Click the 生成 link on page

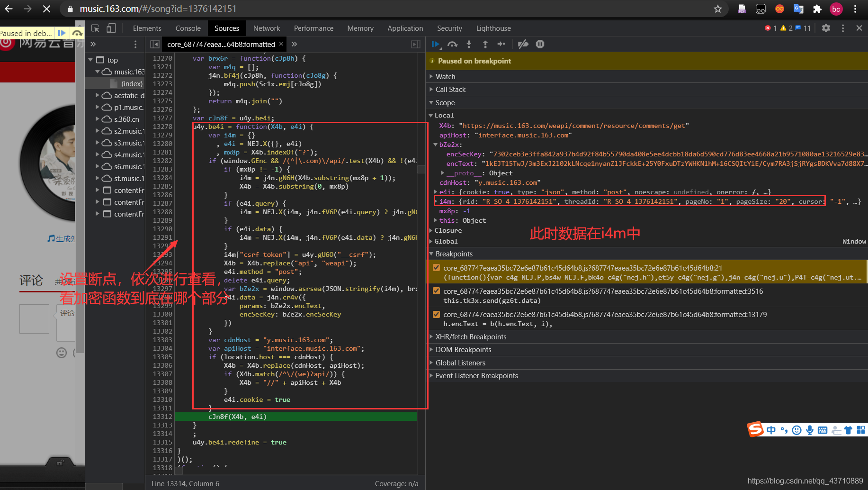(65, 238)
